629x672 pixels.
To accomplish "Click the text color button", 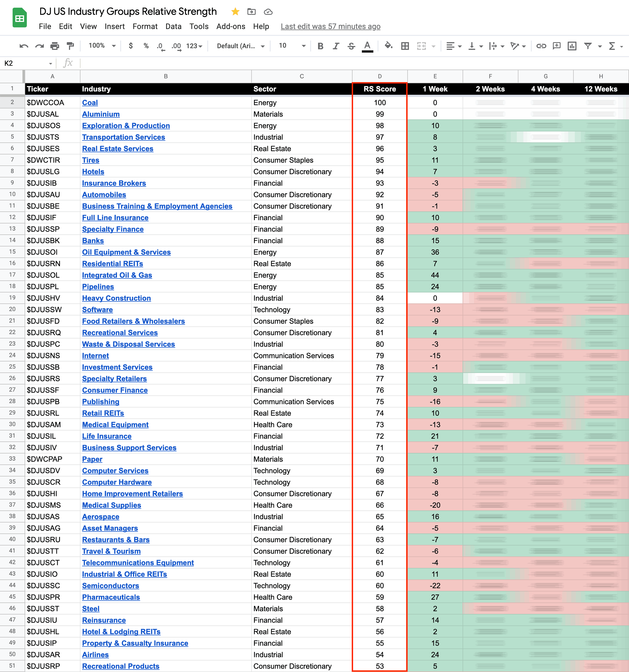I will pyautogui.click(x=367, y=46).
